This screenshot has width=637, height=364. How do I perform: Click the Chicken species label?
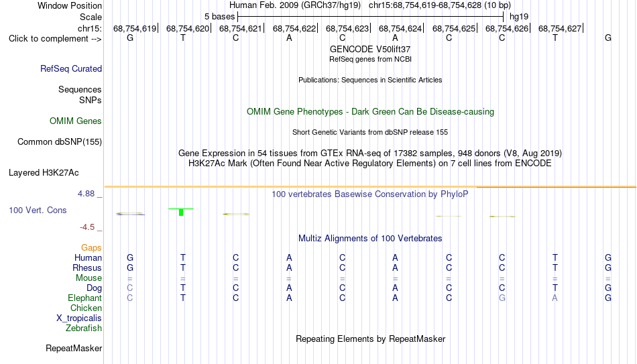tap(86, 308)
